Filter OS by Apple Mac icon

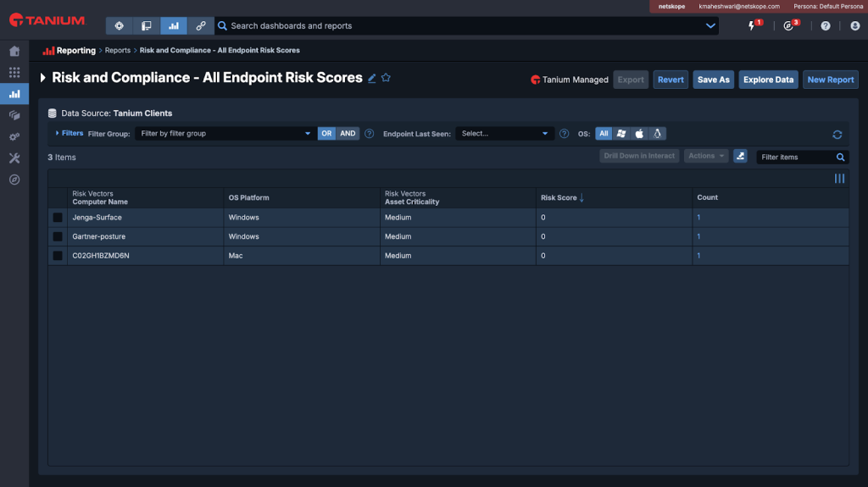tap(639, 133)
